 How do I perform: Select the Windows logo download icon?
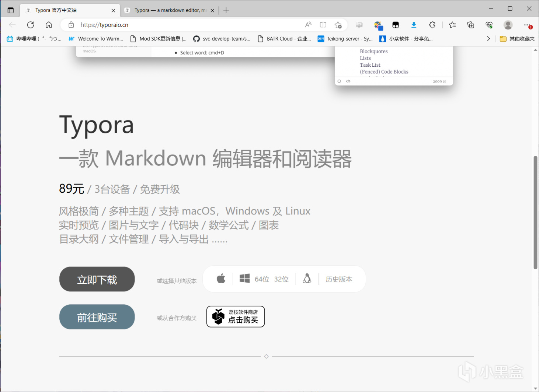[244, 279]
